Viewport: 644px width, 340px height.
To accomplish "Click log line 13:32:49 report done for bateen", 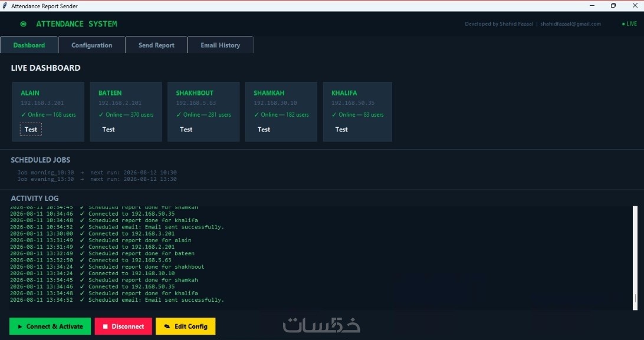I will click(102, 253).
